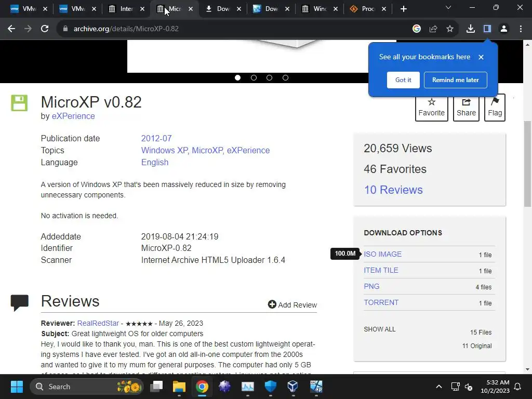Flag this archive item

point(495,108)
